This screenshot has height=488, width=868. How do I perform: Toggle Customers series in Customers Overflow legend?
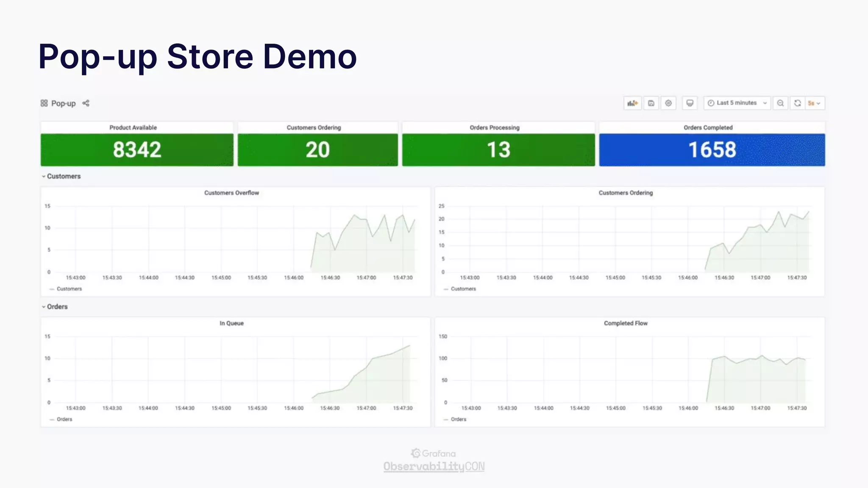[69, 289]
